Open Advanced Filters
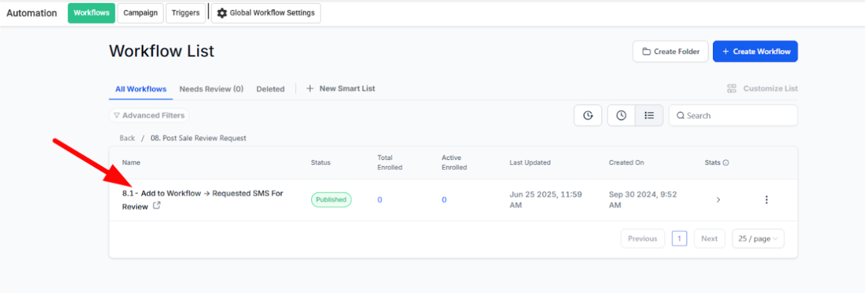This screenshot has height=293, width=868. (x=149, y=115)
